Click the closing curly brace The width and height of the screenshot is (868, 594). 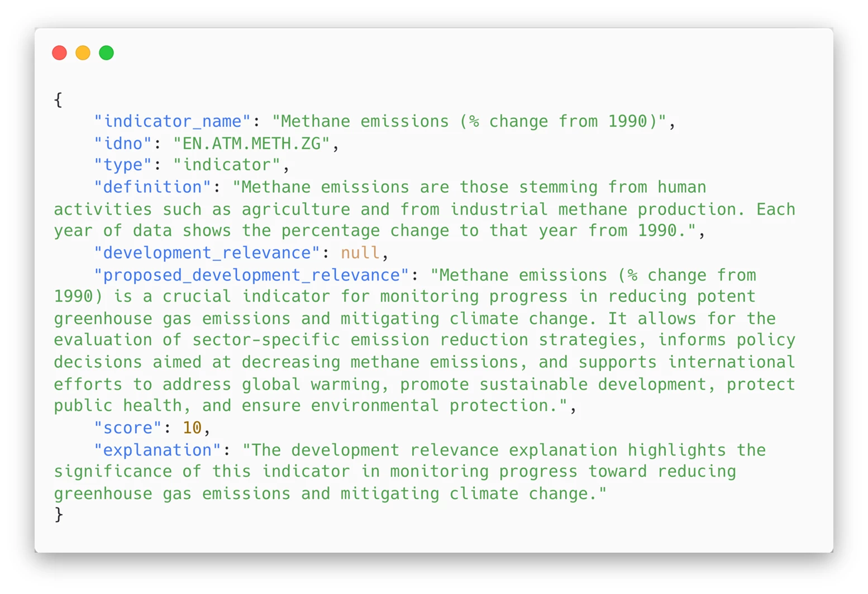tap(59, 514)
